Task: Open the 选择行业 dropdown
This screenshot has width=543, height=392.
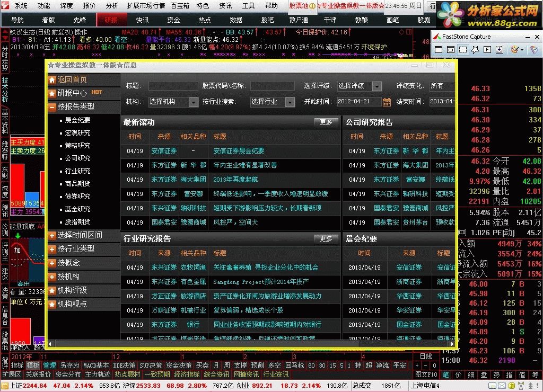Action: pos(290,102)
